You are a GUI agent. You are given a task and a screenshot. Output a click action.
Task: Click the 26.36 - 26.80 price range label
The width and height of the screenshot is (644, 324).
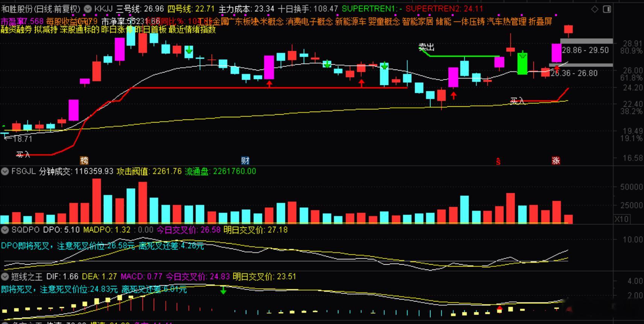[x=574, y=73]
